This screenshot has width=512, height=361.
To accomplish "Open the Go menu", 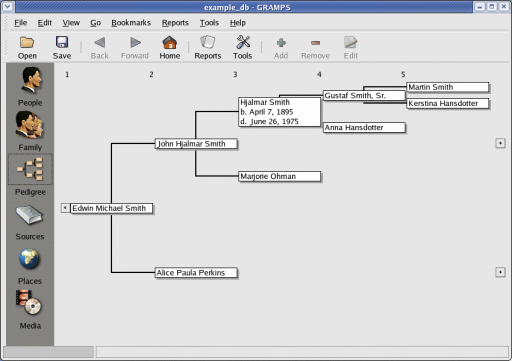I will tap(95, 23).
